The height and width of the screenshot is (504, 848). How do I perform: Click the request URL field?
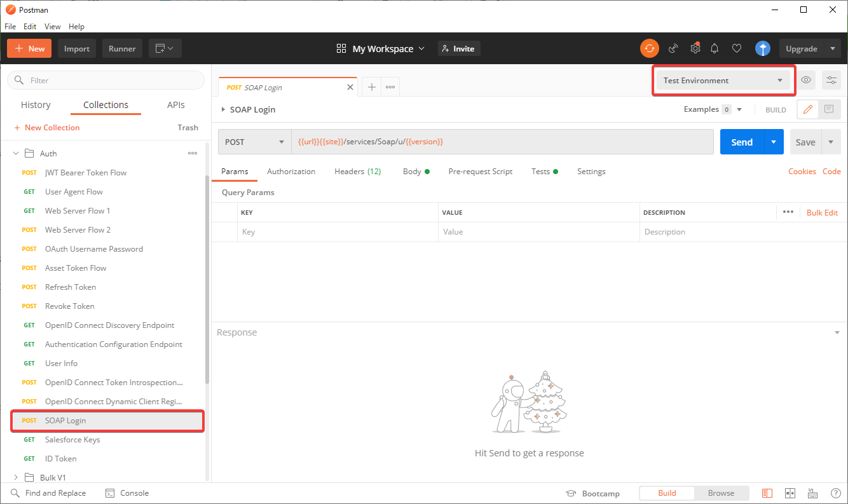point(502,142)
